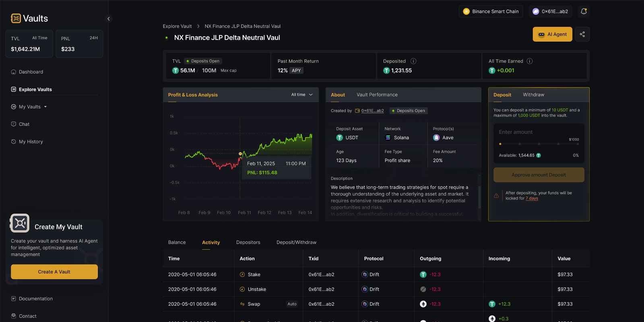Viewport: 644px width, 322px height.
Task: Open the AI Agent button
Action: click(552, 34)
